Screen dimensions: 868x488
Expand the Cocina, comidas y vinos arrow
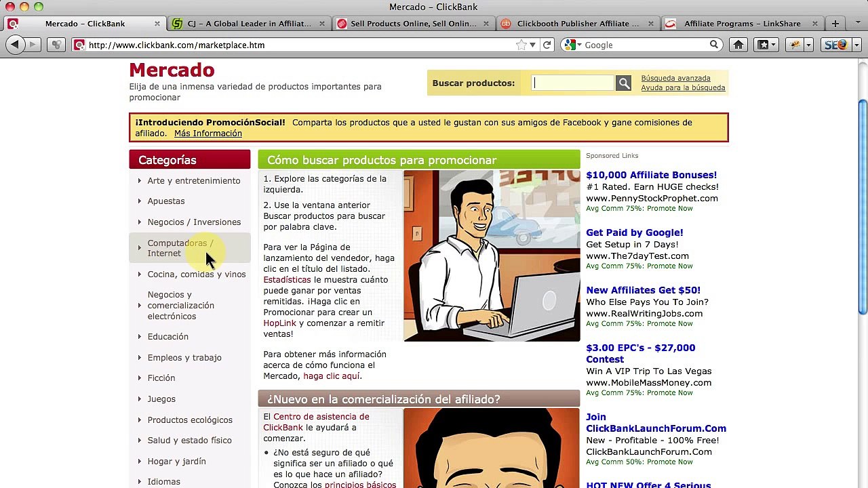pyautogui.click(x=139, y=274)
